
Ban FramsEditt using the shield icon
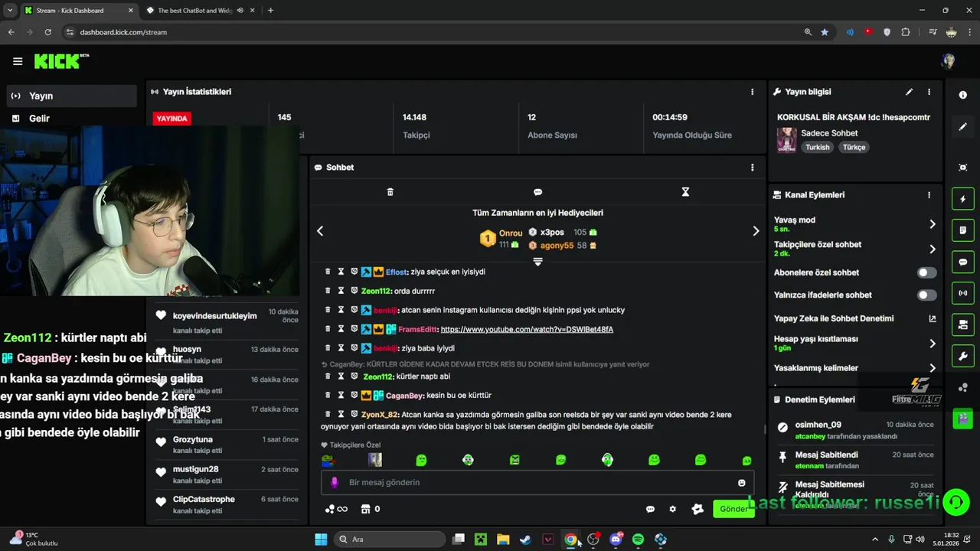(x=354, y=329)
